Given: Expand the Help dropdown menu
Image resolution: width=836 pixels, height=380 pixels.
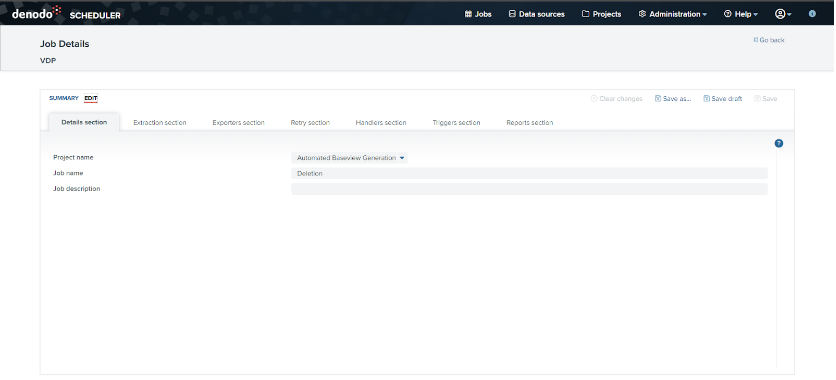Looking at the screenshot, I should pyautogui.click(x=741, y=14).
